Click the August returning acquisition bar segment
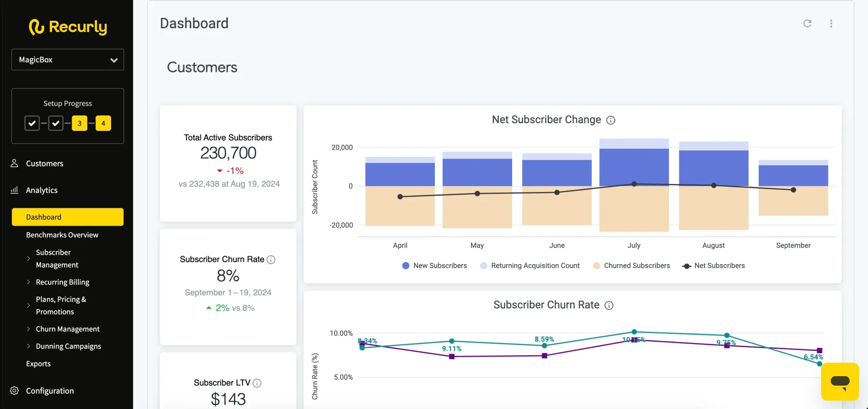The width and height of the screenshot is (868, 409). point(713,146)
